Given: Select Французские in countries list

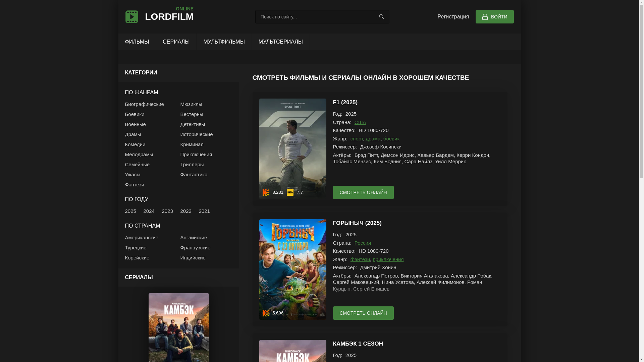Looking at the screenshot, I should (195, 248).
